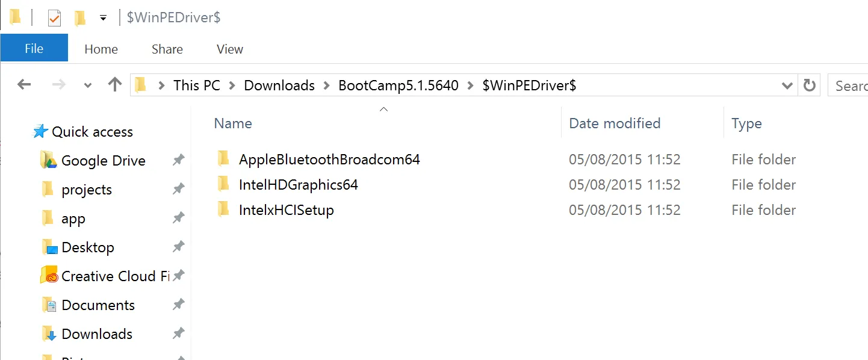Image resolution: width=868 pixels, height=360 pixels.
Task: Switch to the Home ribbon tab
Action: (101, 49)
